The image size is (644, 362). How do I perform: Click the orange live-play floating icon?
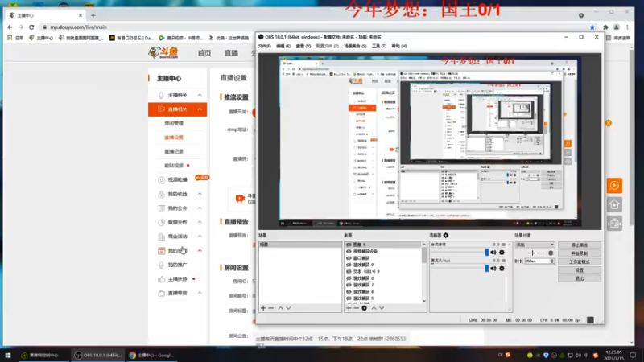click(614, 186)
